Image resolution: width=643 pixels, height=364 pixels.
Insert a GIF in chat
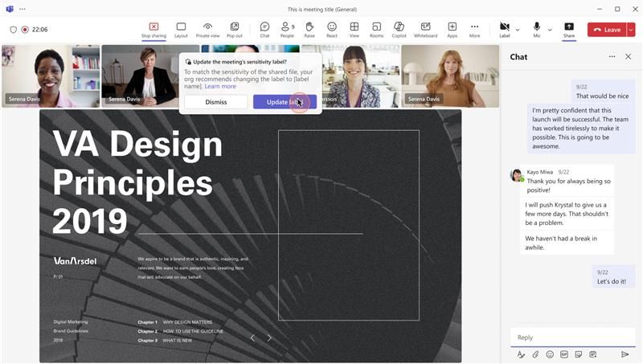(564, 354)
